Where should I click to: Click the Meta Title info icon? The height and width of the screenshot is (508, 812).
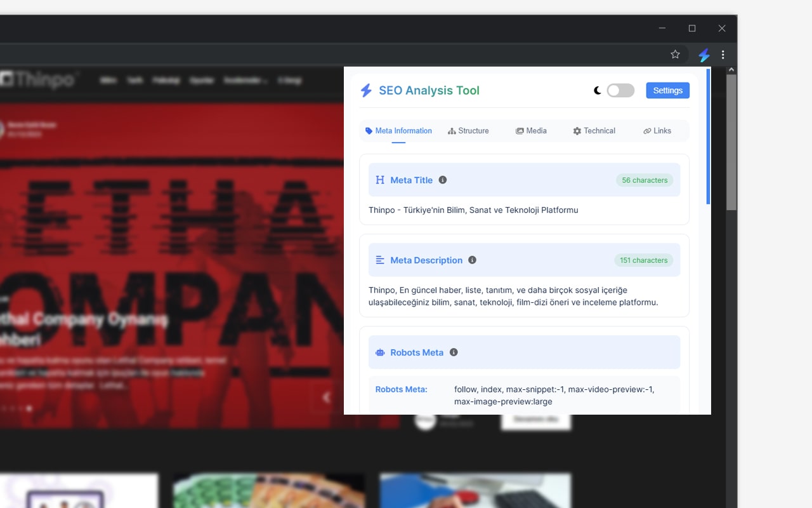[x=443, y=180]
